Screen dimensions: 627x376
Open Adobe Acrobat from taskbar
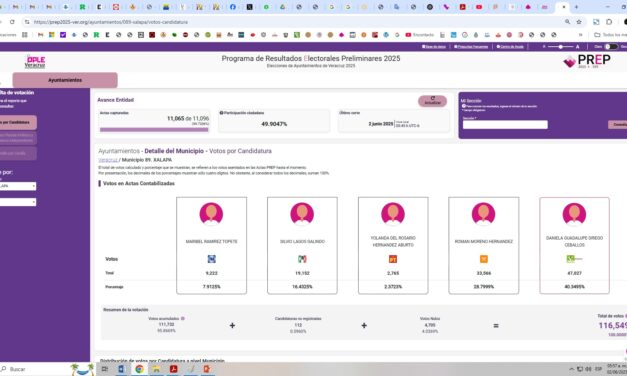coord(174,369)
